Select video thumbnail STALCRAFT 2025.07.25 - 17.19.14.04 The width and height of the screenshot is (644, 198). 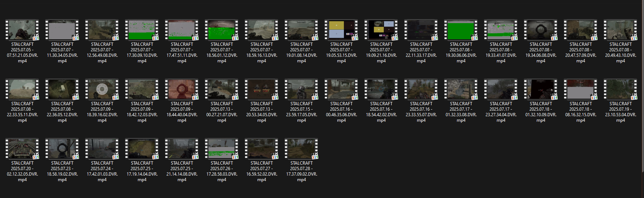click(x=142, y=148)
